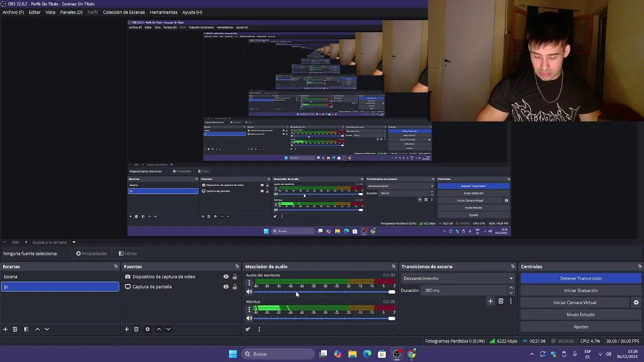Screen dimensions: 644x362
Task: Open Herramientas menu
Action: coord(164,12)
